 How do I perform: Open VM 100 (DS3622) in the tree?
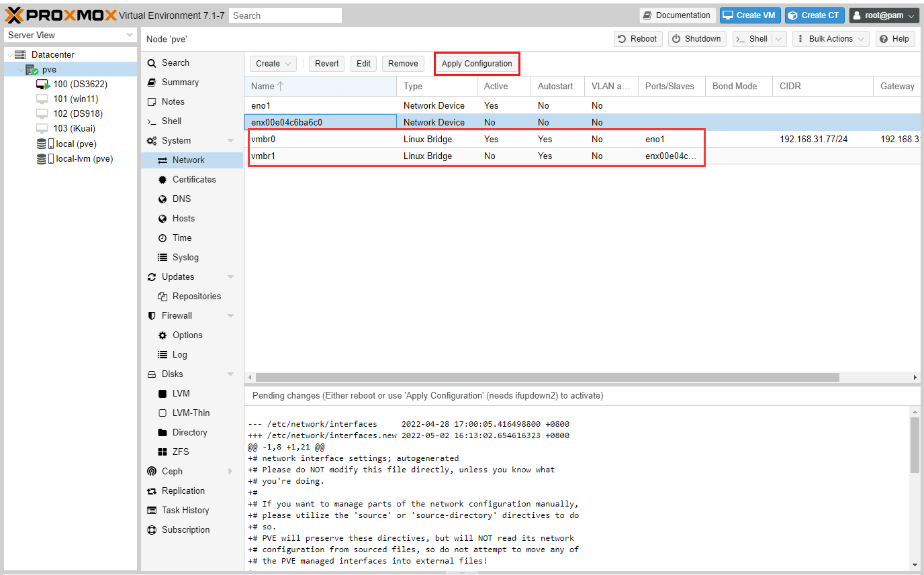click(72, 84)
